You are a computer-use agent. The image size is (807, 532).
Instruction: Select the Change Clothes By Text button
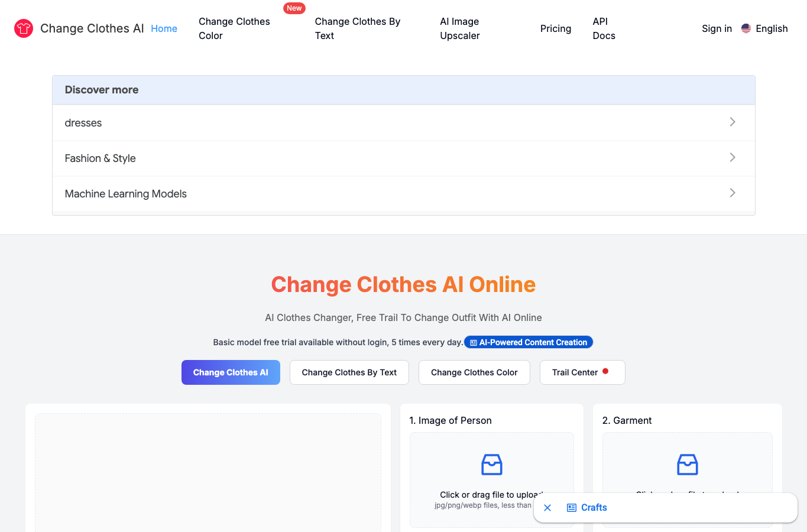pyautogui.click(x=349, y=372)
